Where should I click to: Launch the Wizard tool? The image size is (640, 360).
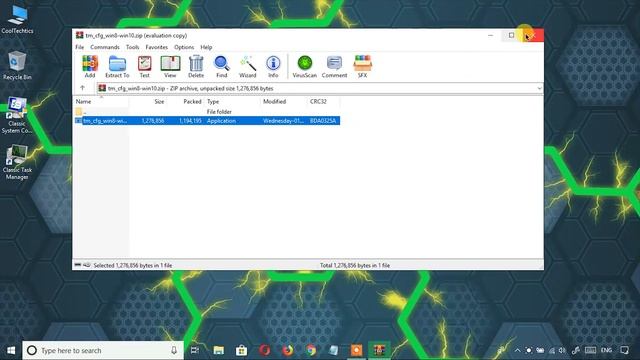click(247, 67)
